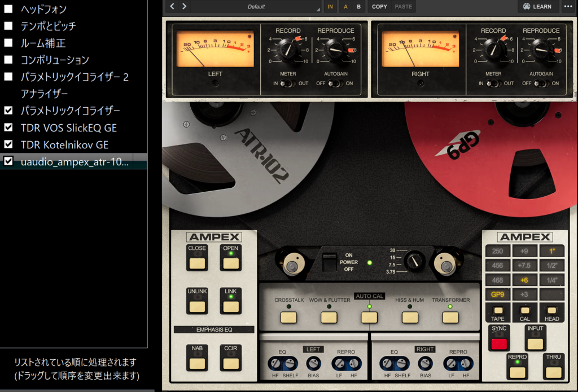578x392 pixels.
Task: Uncheck the TDR Kotelnikov GE checkbox
Action: coord(8,144)
